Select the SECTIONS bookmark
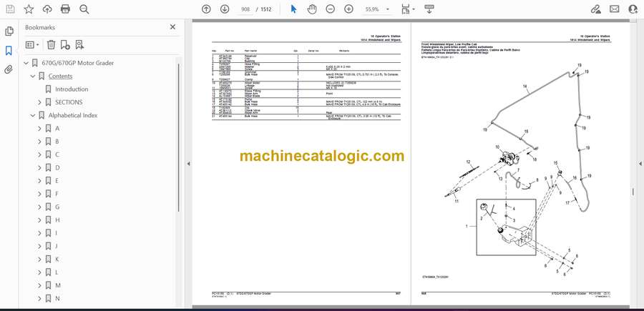The height and width of the screenshot is (311, 644). [x=69, y=102]
